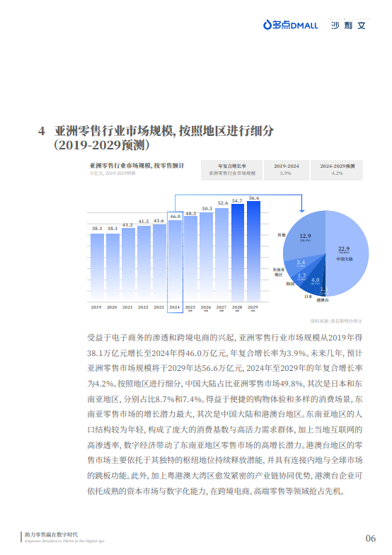This screenshot has height=555, width=392.
Task: Click paragraph line starting 南亚零售市场的增长潜力最大
Action: coord(225,414)
